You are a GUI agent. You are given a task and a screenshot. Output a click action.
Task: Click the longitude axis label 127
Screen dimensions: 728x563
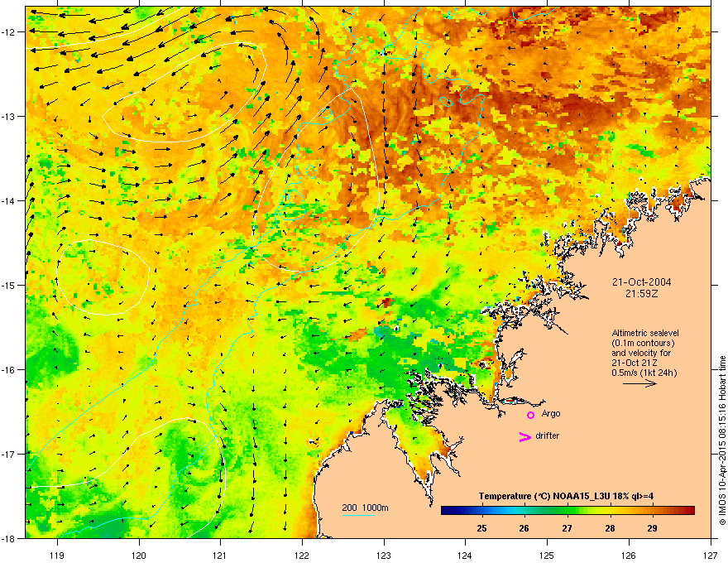tap(711, 555)
